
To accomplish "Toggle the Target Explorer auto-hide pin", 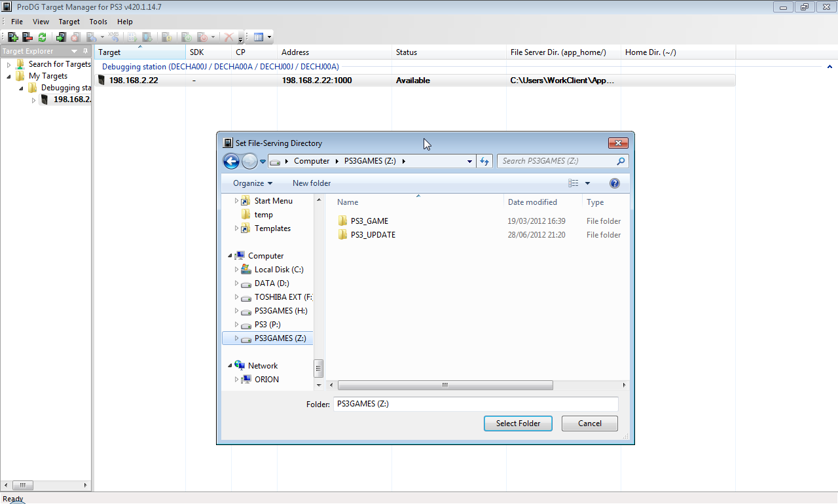I will click(x=85, y=51).
